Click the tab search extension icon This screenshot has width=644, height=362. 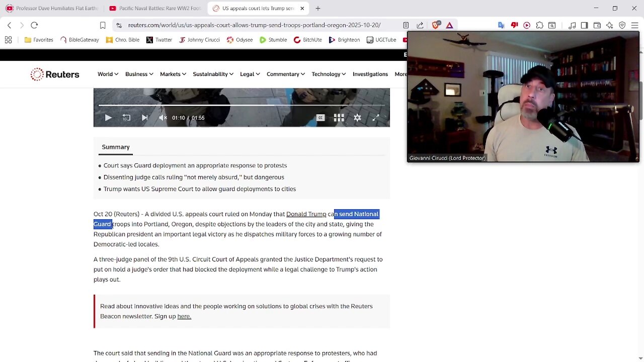pyautogui.click(x=552, y=25)
